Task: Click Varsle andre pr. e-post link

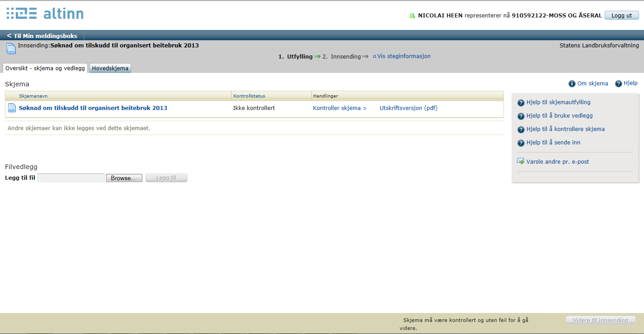Action: point(558,161)
